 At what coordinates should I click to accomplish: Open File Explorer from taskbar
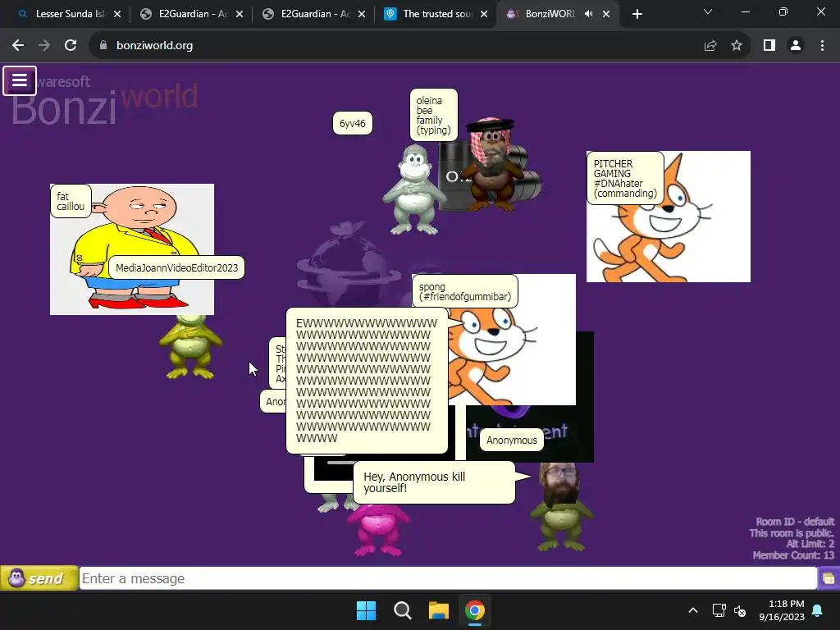438,610
